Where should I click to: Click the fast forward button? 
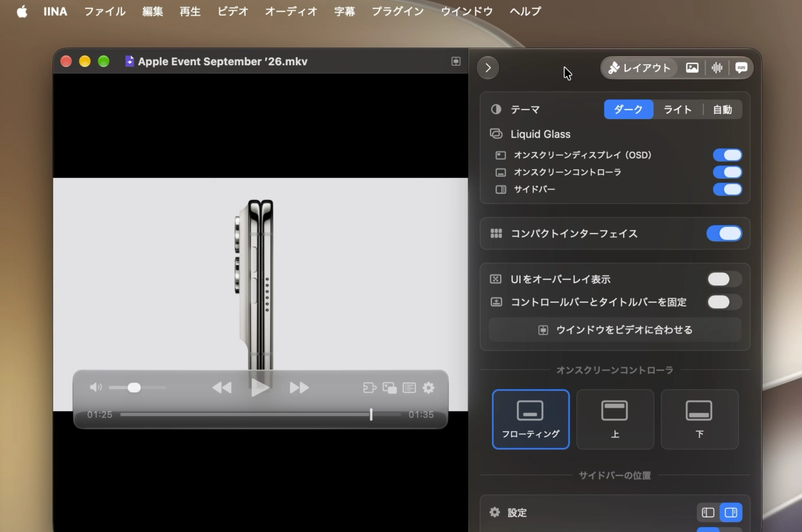point(299,388)
